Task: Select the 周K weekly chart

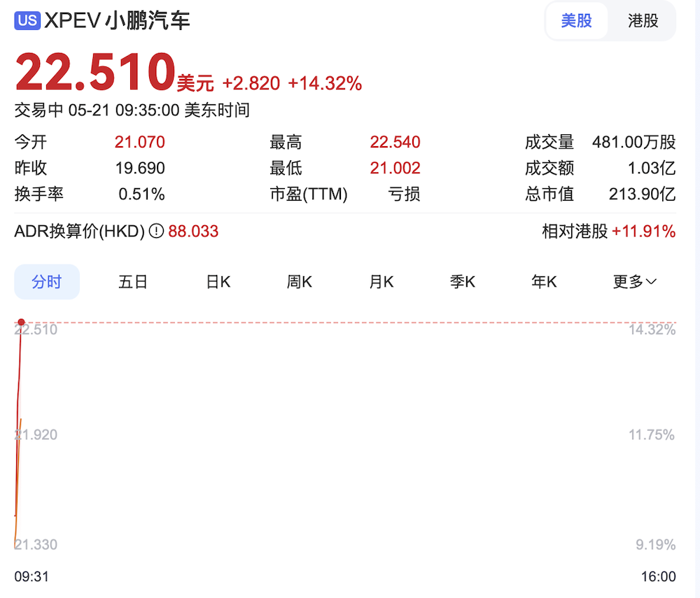Action: click(x=299, y=281)
